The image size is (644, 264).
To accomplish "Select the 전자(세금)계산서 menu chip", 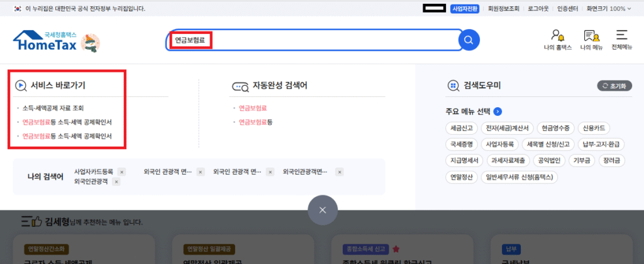I will [508, 128].
